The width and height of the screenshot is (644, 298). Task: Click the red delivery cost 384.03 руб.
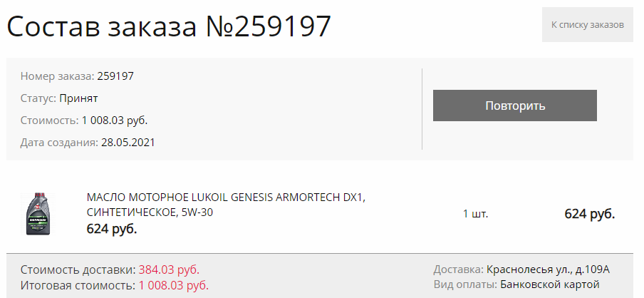pyautogui.click(x=169, y=269)
